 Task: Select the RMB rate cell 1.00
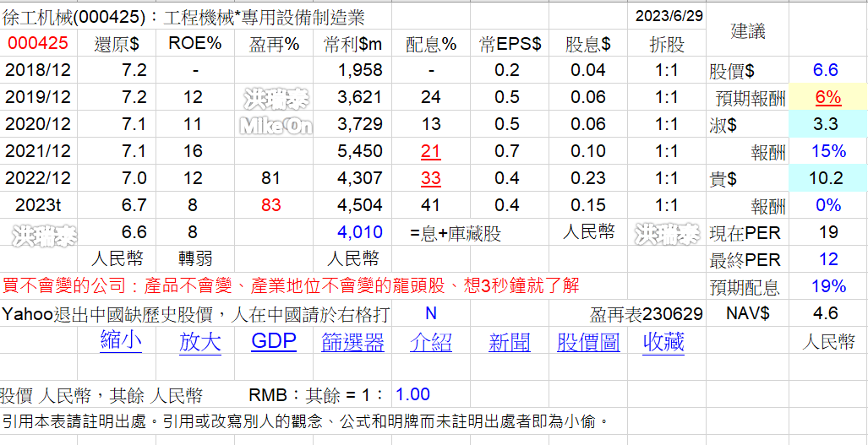coord(412,394)
